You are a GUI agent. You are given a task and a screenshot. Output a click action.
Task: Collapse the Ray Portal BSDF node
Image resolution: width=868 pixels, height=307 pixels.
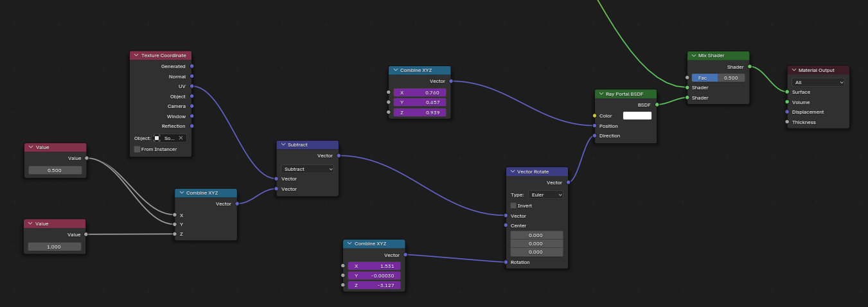point(601,94)
